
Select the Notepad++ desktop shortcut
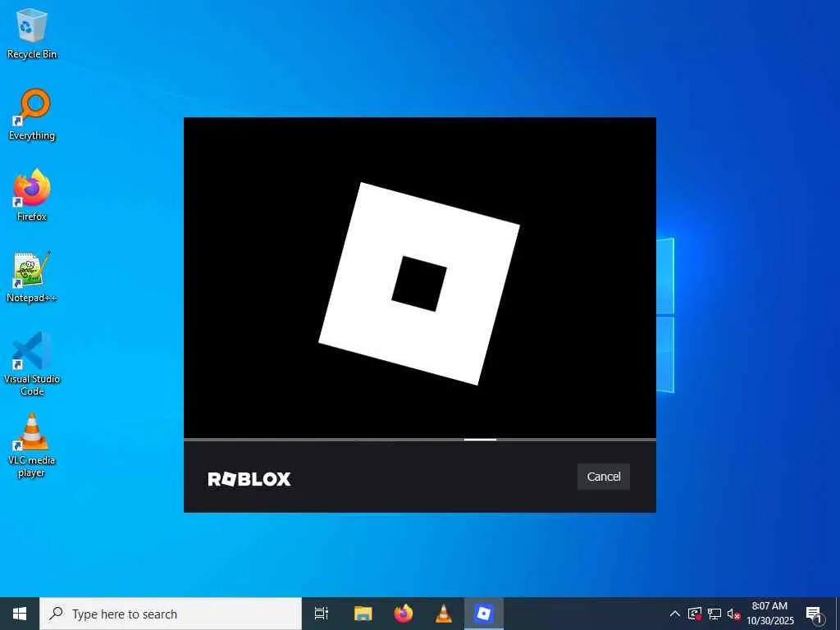click(x=32, y=277)
